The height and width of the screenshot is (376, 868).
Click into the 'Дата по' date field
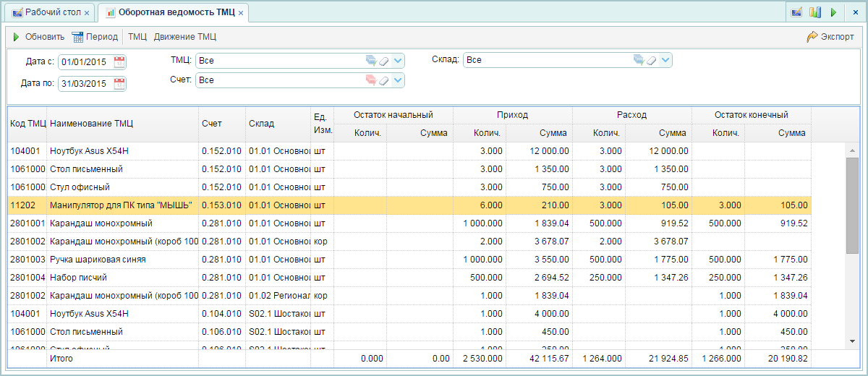(x=85, y=83)
